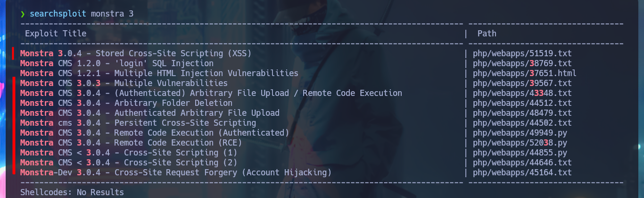The image size is (644, 198).
Task: Click the Shellcodes: No Results line
Action: pos(72,192)
